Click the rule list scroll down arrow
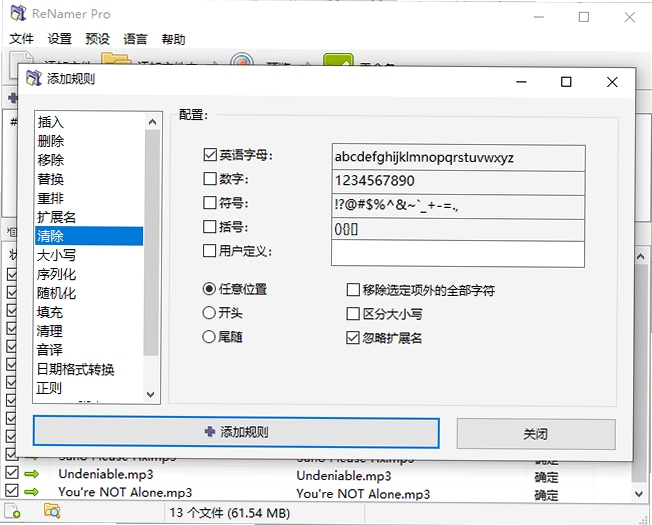Viewport: 652px width, 525px height. point(151,394)
